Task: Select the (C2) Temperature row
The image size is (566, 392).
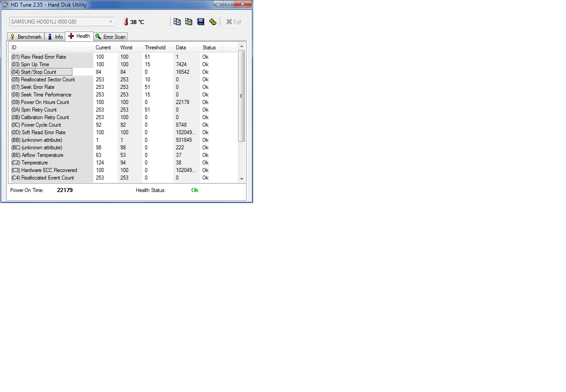Action: [x=124, y=163]
